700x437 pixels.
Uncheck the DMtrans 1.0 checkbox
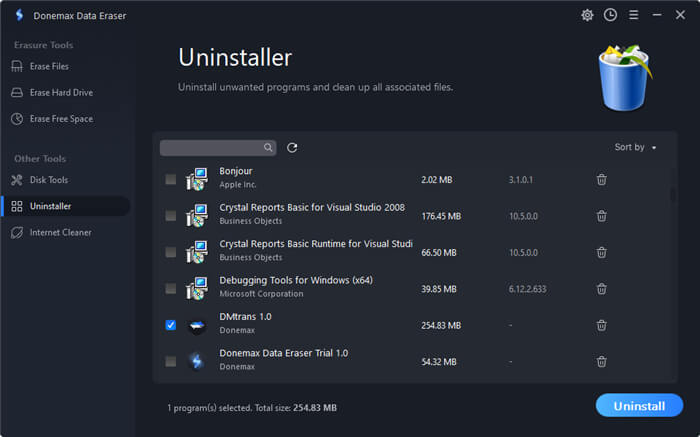click(x=171, y=325)
